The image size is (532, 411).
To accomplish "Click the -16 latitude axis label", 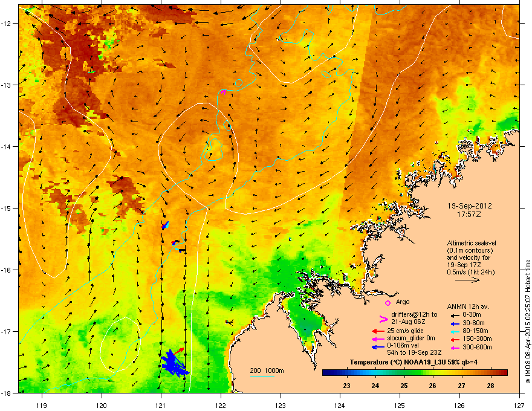I will point(6,270).
